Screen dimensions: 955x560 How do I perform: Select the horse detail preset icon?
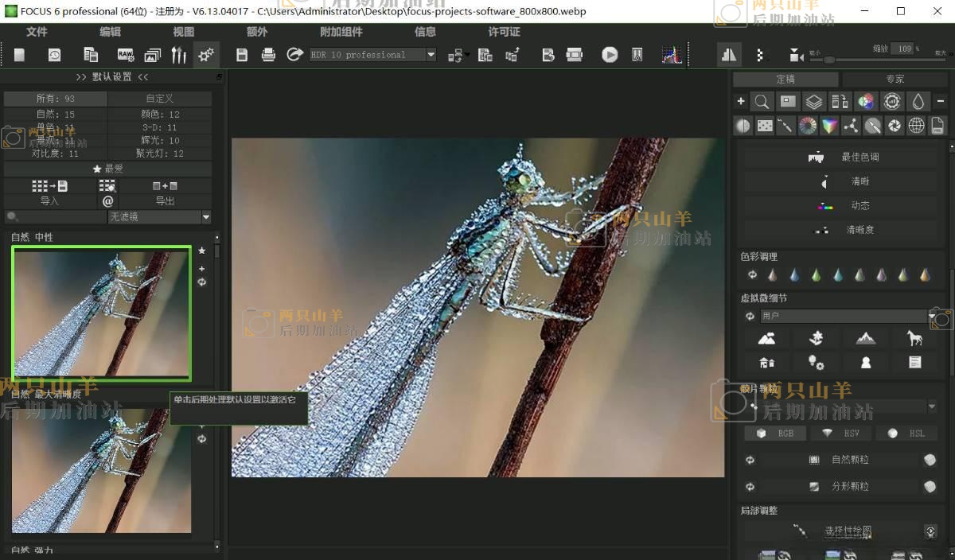coord(914,339)
